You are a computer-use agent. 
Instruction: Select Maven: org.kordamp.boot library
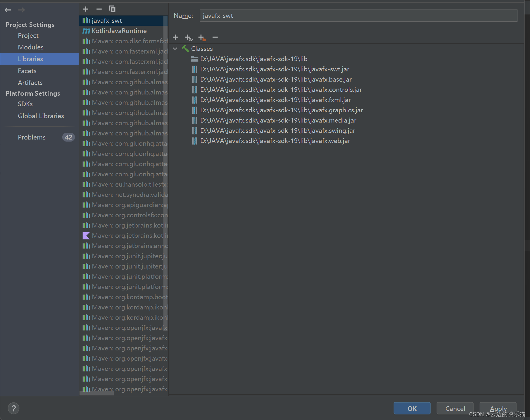click(123, 297)
